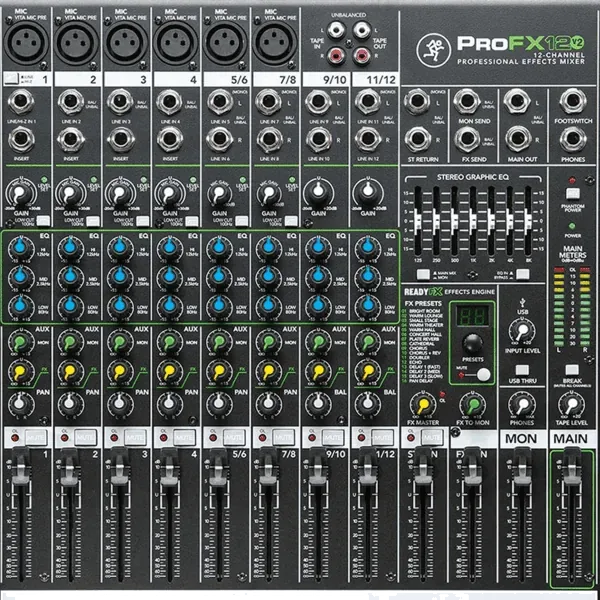Click the red TAPE OUT R jack
The image size is (600, 600).
click(x=362, y=56)
